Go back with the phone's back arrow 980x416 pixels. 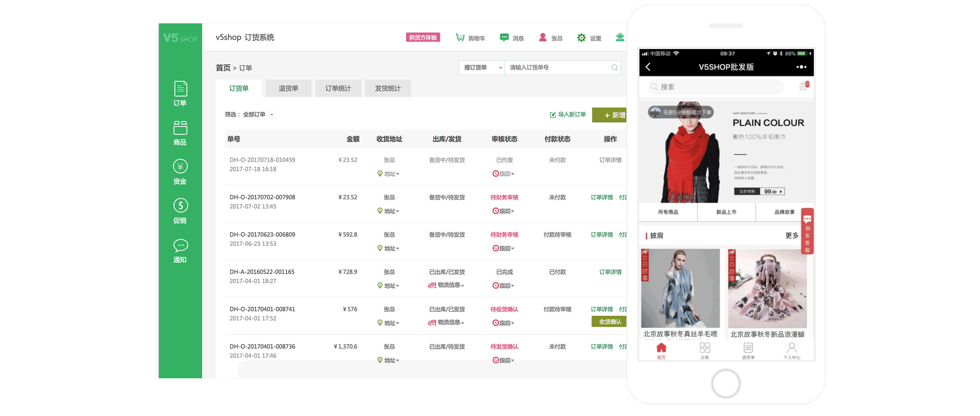[648, 67]
